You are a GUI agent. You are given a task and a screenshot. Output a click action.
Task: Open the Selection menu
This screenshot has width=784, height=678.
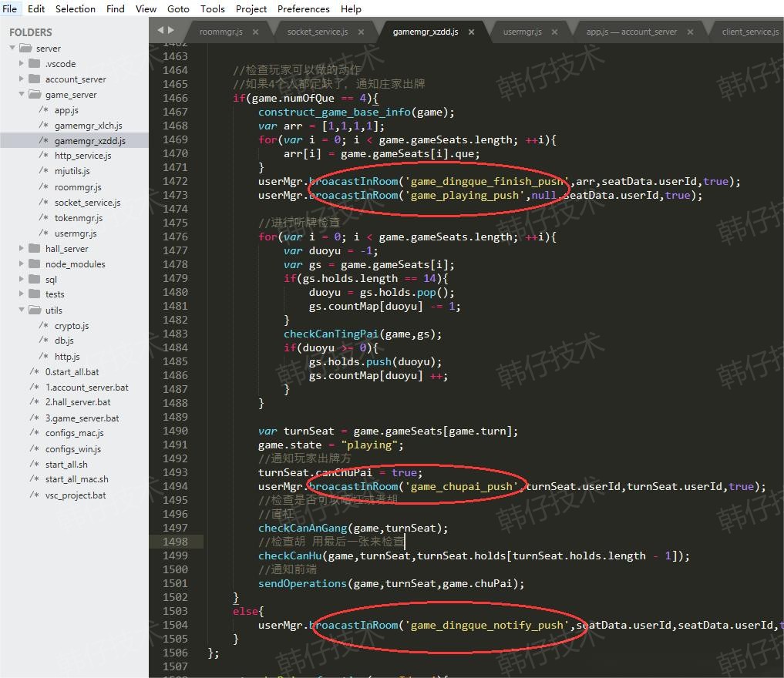(75, 8)
